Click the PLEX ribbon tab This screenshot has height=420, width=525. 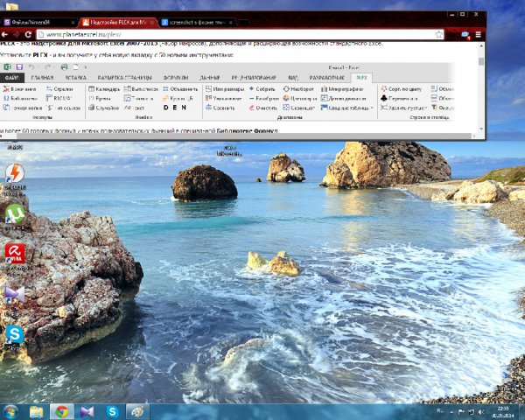(361, 78)
